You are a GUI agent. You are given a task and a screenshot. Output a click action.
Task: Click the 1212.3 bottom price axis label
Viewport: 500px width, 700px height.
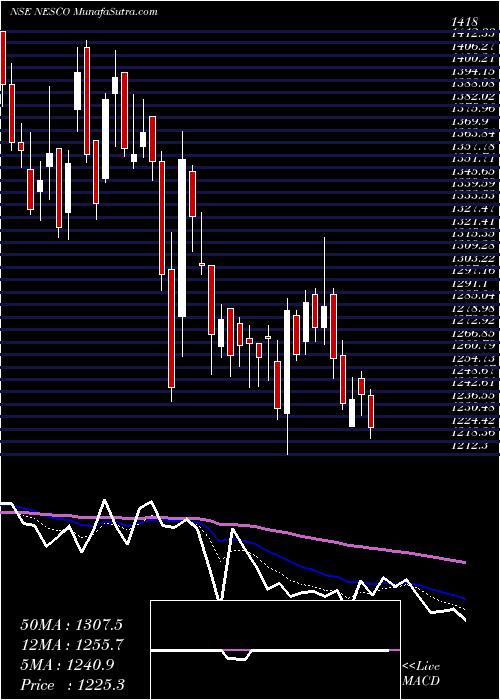pyautogui.click(x=468, y=446)
